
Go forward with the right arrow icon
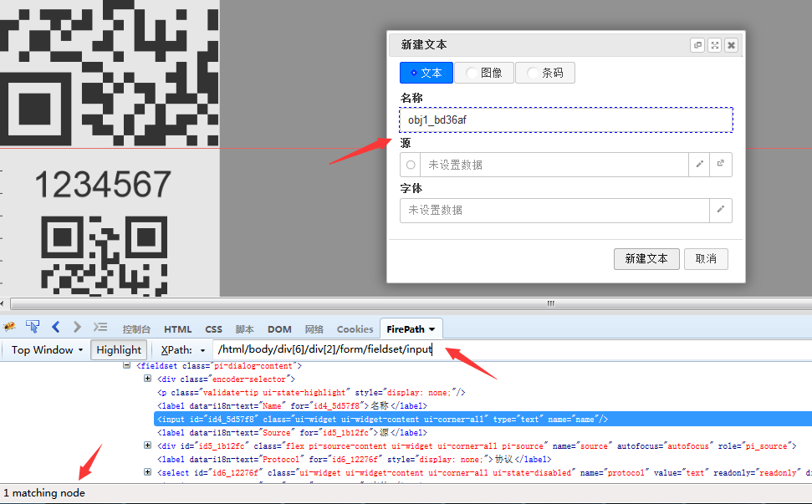(x=77, y=327)
